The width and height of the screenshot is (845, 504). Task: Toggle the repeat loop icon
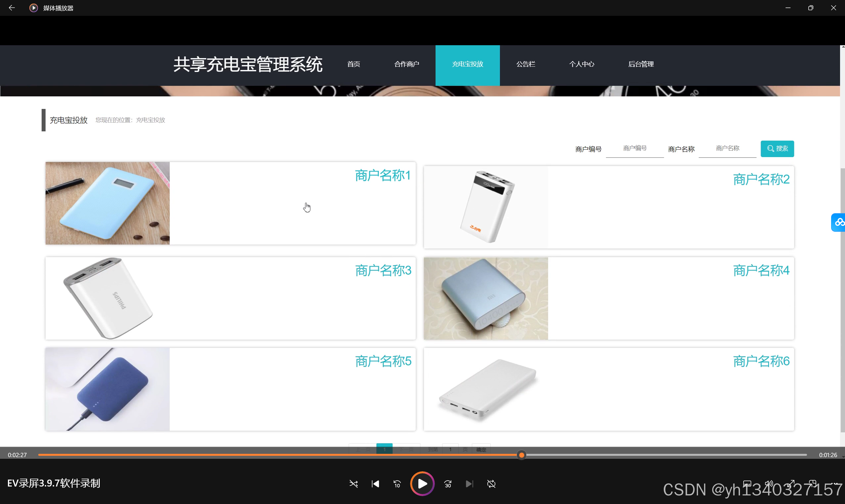click(x=491, y=484)
